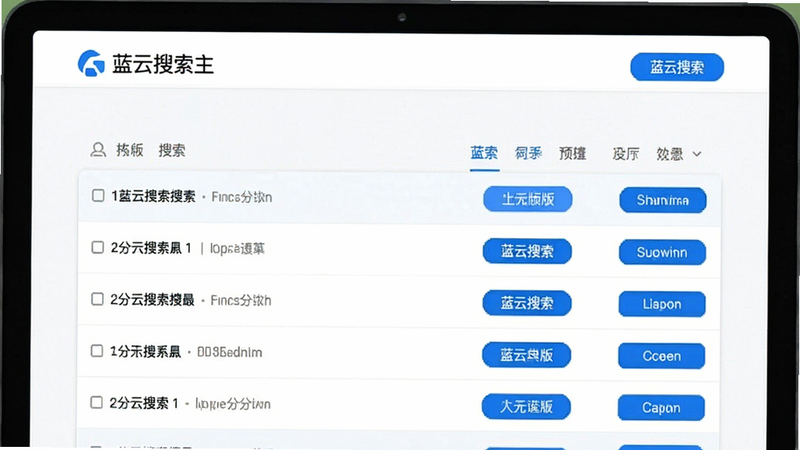This screenshot has width=800, height=450.
Task: Select the 1分未搜系晨 row title
Action: click(145, 352)
